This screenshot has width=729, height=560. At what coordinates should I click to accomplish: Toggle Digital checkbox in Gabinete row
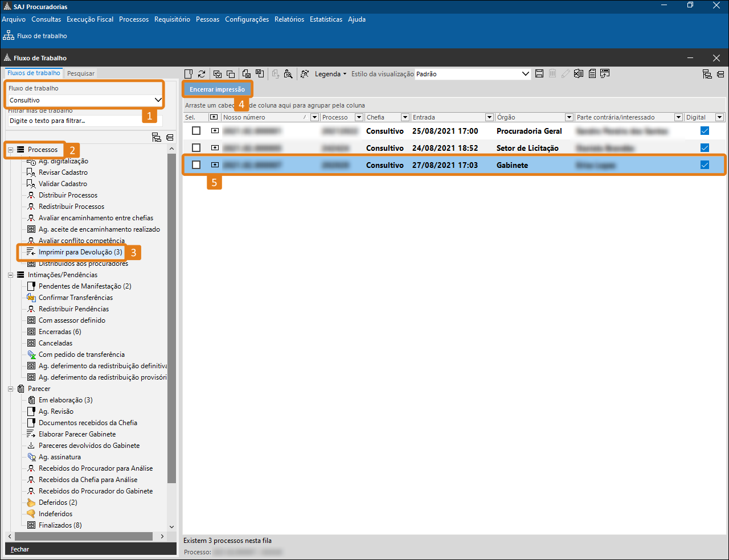click(705, 165)
